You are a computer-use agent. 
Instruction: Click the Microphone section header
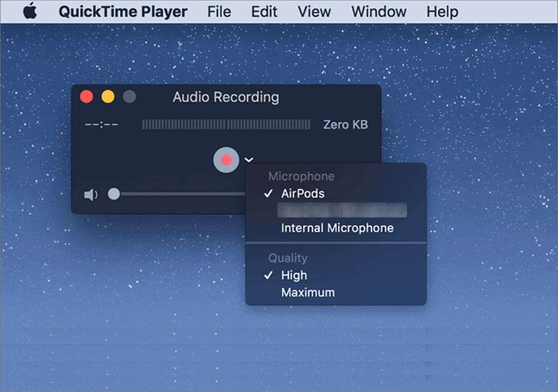(x=301, y=176)
